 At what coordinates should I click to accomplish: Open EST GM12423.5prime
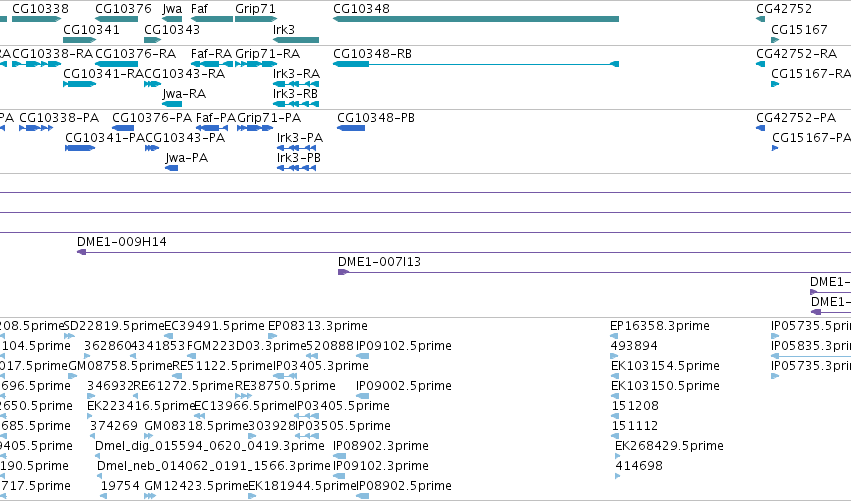(x=196, y=486)
